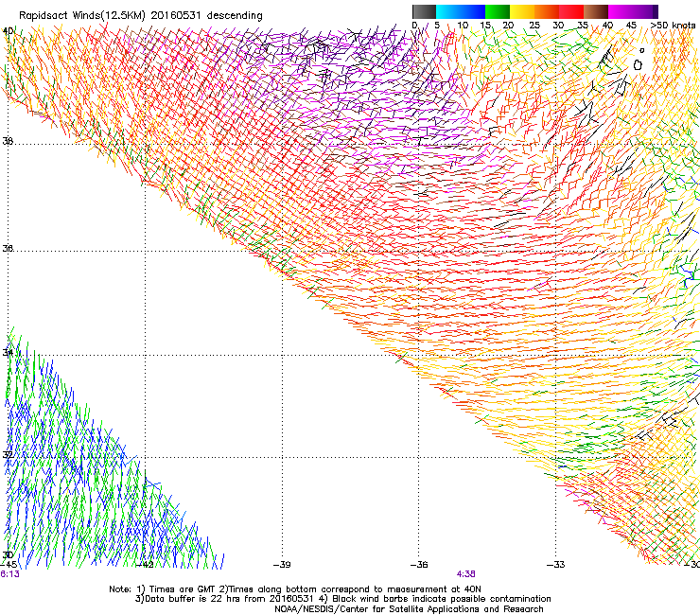Click the '>50 knots' legend label
The height and width of the screenshot is (615, 700).
click(x=673, y=26)
